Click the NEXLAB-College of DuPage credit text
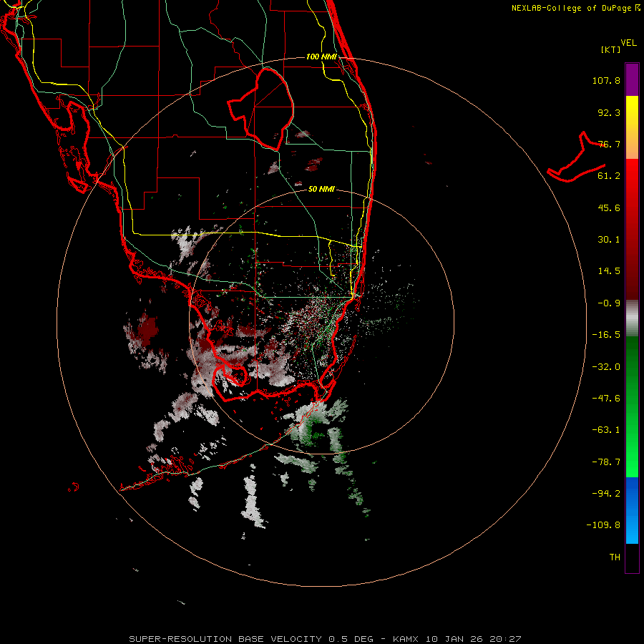644x644 pixels. (x=575, y=8)
